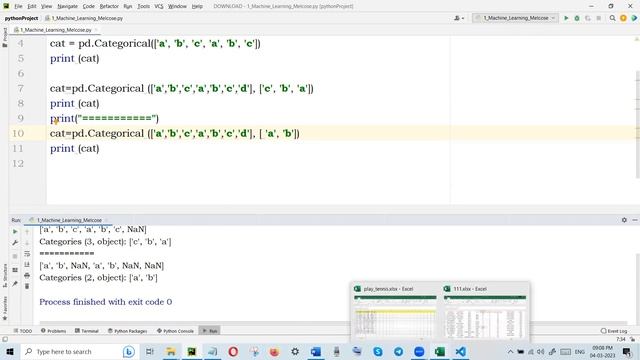Click the horizontal scrollbar of the Run console
Screen dimensions: 640x360
pyautogui.click(x=333, y=322)
